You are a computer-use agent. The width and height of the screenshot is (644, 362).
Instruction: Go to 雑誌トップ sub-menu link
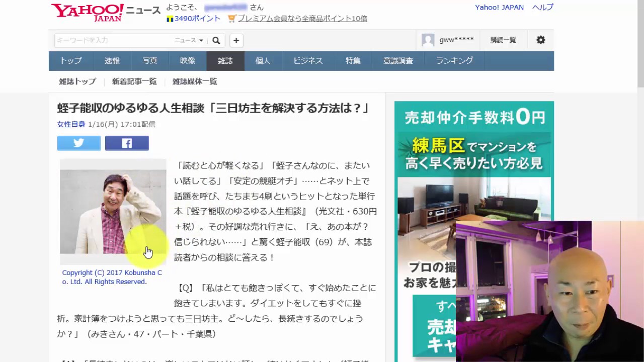(77, 81)
